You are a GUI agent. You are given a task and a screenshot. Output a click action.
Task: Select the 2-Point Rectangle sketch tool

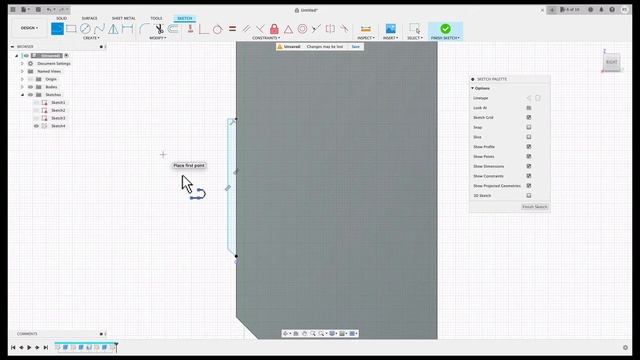(71, 29)
